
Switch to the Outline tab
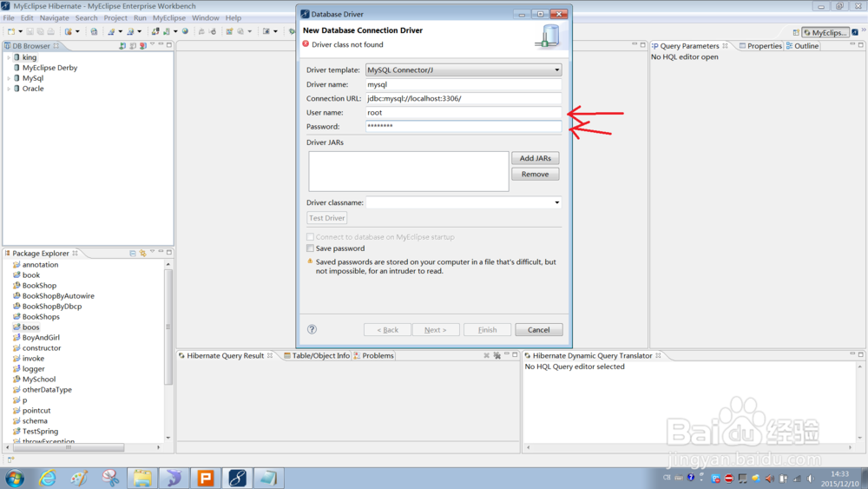(x=802, y=46)
